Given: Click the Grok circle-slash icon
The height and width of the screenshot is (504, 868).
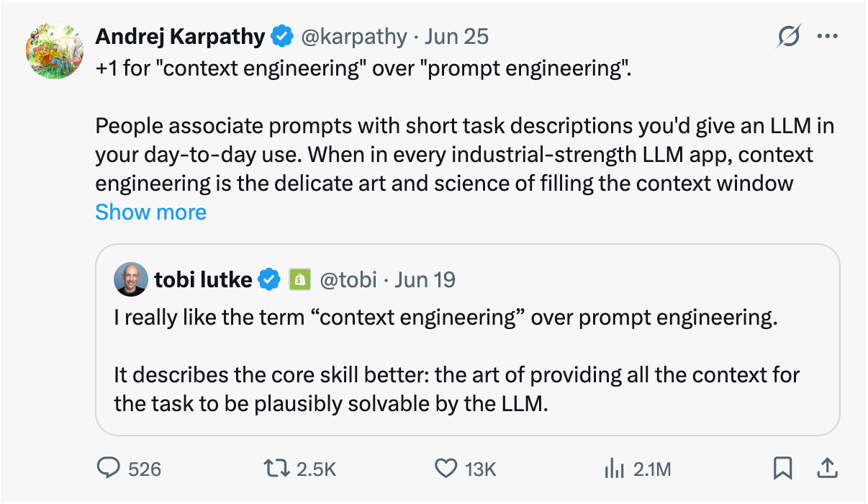Looking at the screenshot, I should (790, 37).
